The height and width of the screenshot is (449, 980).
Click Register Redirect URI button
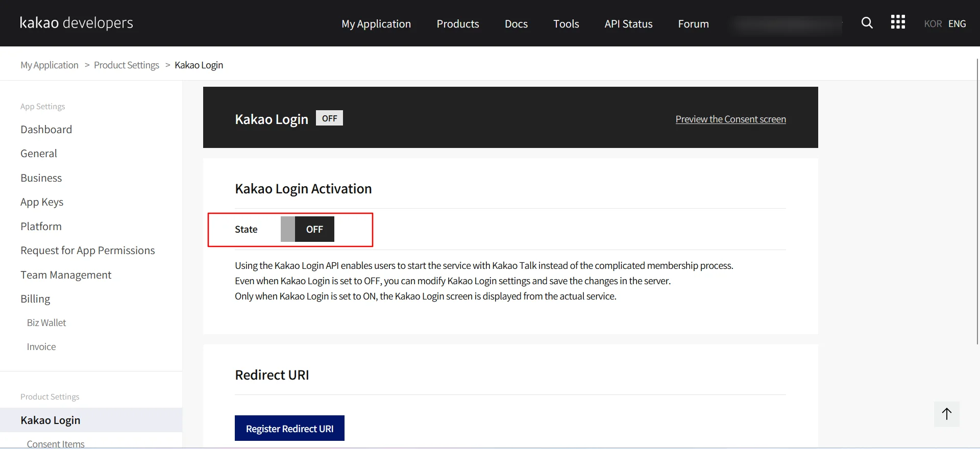289,428
